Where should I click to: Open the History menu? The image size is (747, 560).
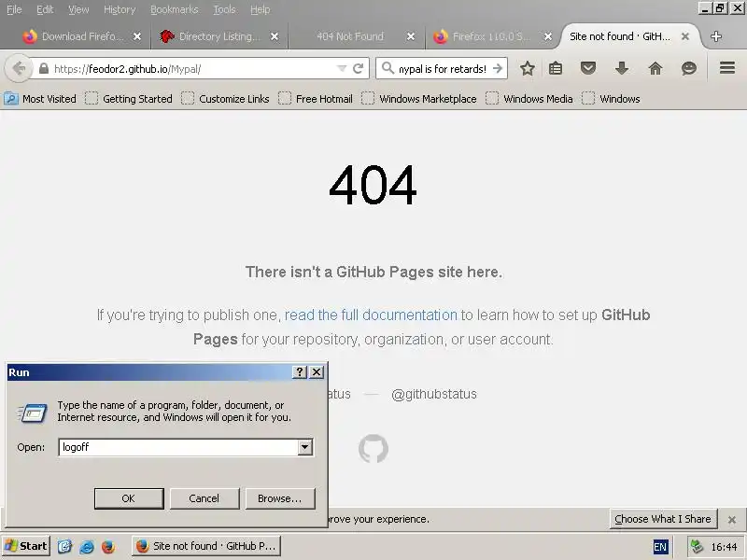pyautogui.click(x=120, y=9)
